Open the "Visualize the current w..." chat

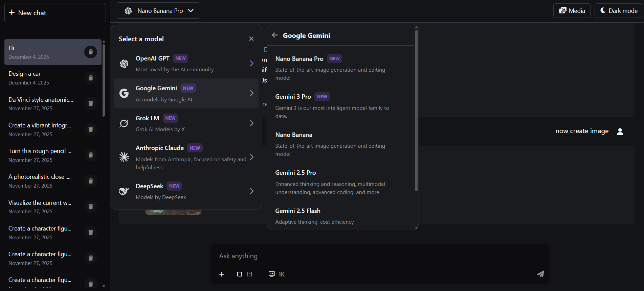click(x=53, y=207)
